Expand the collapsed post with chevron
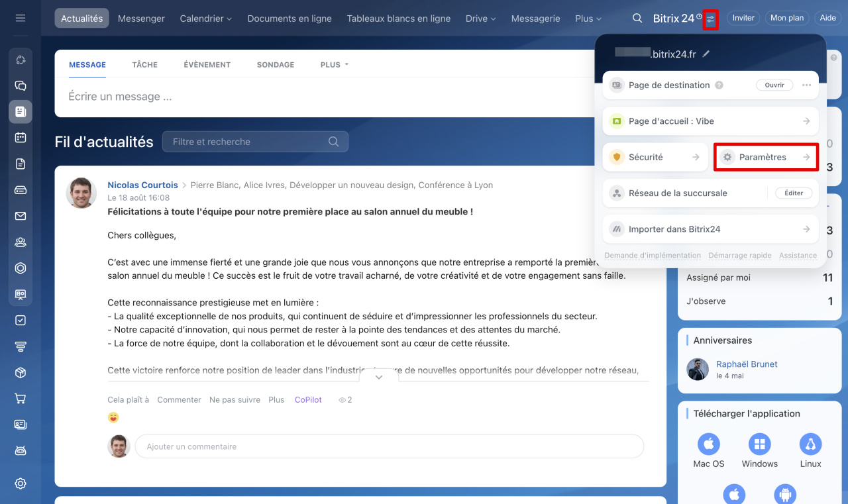This screenshot has height=504, width=848. 379,377
